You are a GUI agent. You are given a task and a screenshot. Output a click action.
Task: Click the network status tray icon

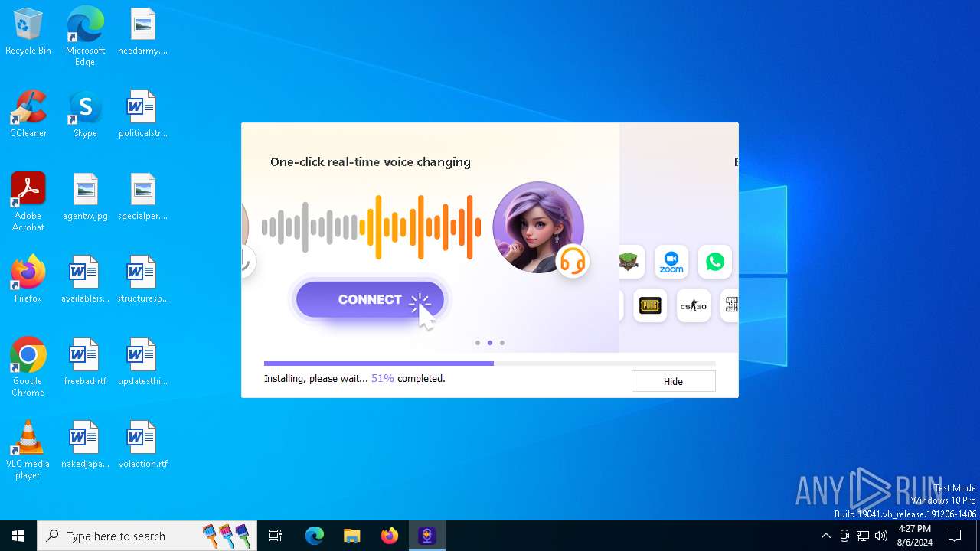click(x=863, y=536)
